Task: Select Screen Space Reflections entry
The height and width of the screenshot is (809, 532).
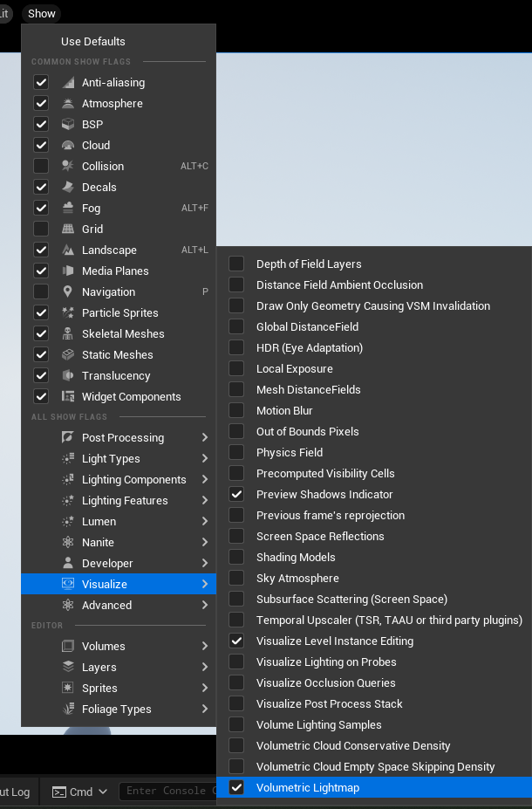Action: tap(374, 537)
